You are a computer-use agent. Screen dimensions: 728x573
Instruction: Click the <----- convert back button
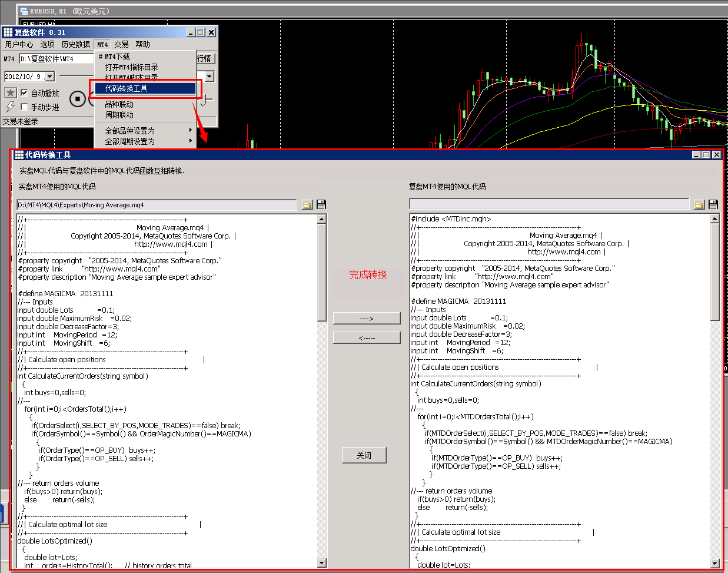pos(367,338)
